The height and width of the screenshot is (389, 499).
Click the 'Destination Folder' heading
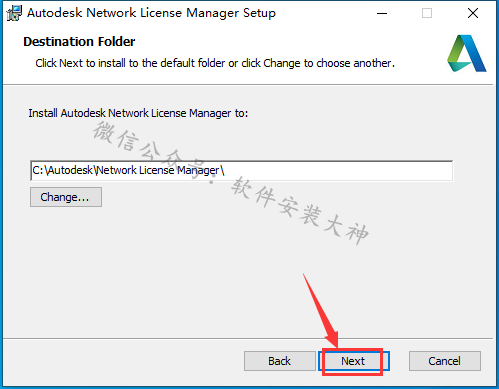[79, 42]
